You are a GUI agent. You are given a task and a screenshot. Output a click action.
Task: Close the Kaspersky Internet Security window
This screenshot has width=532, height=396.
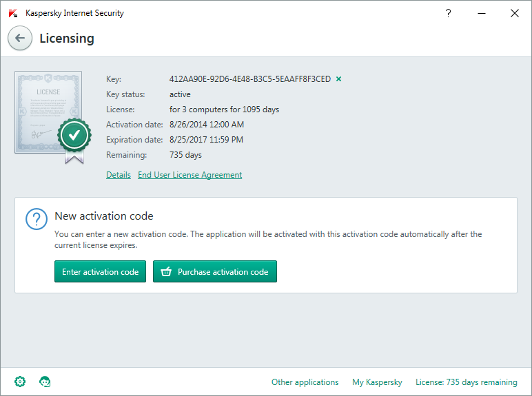515,13
